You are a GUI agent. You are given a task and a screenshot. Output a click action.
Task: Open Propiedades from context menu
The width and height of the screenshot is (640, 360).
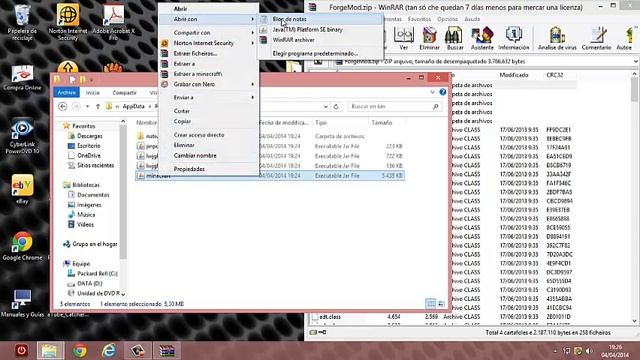209,169
